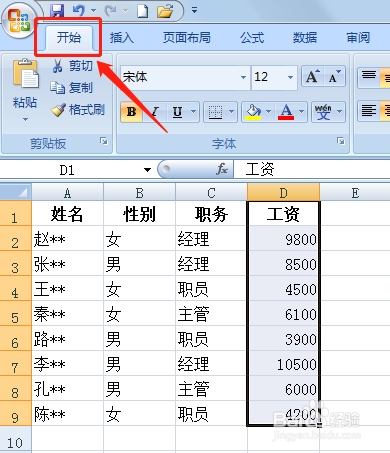The image size is (390, 453).
Task: Decrease font size with small A icon
Action: tap(334, 77)
